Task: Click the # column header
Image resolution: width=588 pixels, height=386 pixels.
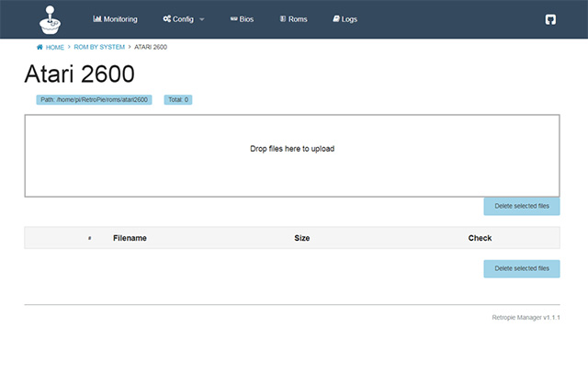Action: pyautogui.click(x=90, y=238)
